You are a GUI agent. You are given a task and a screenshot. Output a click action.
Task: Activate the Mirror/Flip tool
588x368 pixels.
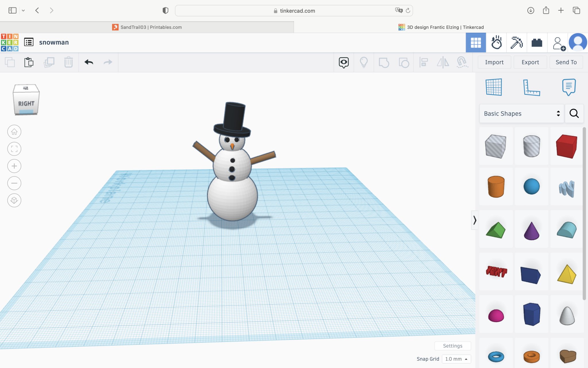[x=443, y=62]
